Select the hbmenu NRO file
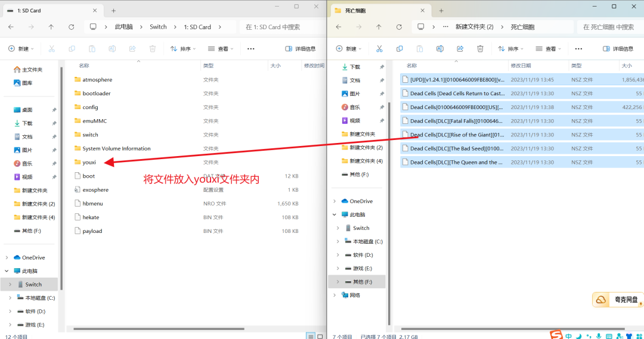This screenshot has height=339, width=644. tap(93, 204)
